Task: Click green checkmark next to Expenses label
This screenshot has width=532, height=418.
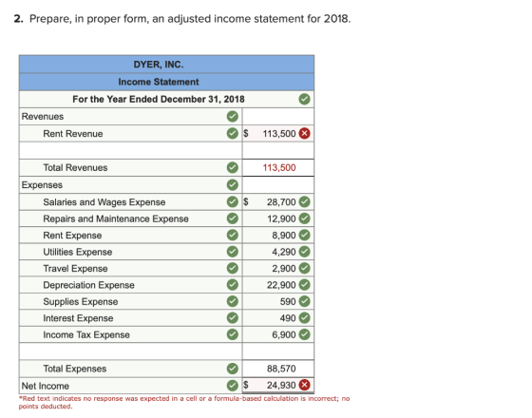Action: click(x=233, y=185)
